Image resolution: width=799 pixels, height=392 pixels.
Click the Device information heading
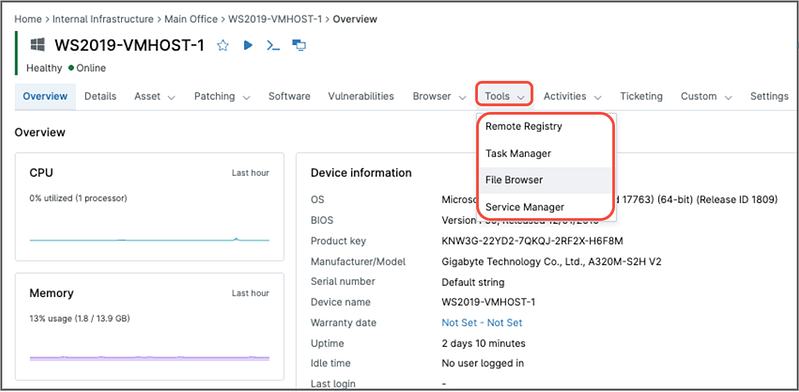point(361,173)
